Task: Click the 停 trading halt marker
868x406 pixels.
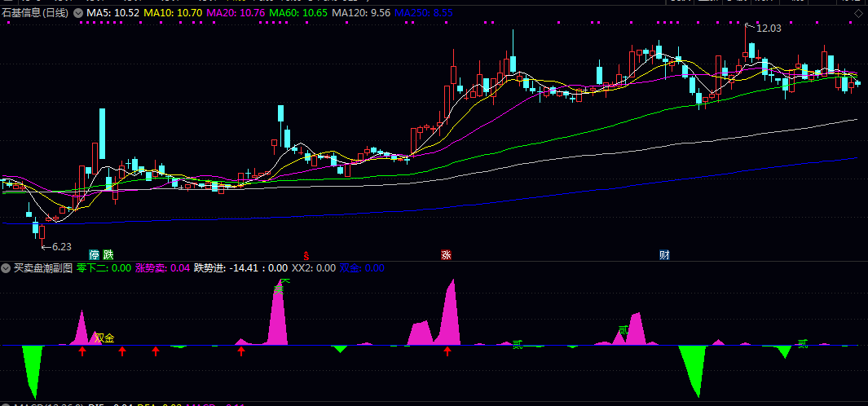Action: (95, 255)
